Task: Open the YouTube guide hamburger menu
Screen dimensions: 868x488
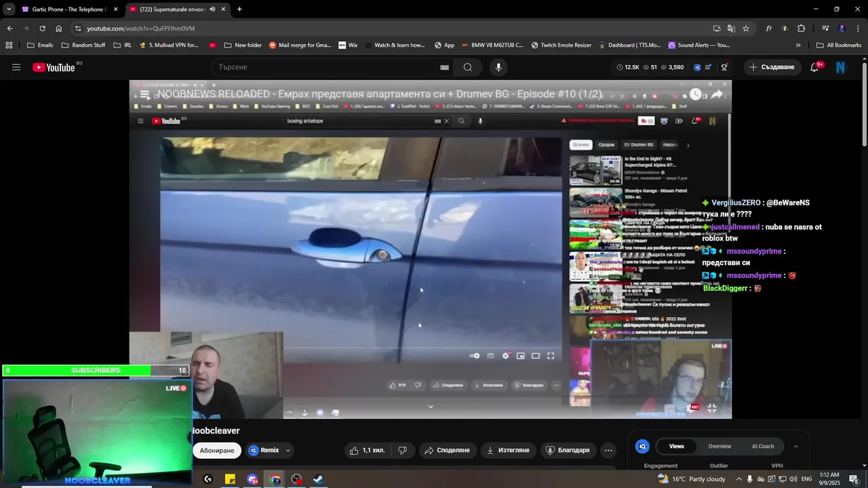Action: [x=16, y=67]
